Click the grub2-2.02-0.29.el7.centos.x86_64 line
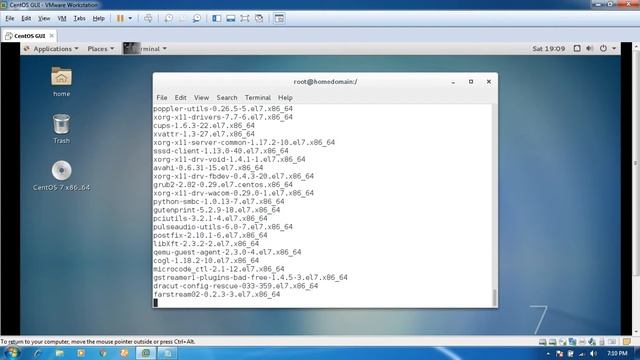640x360 pixels. coord(223,184)
